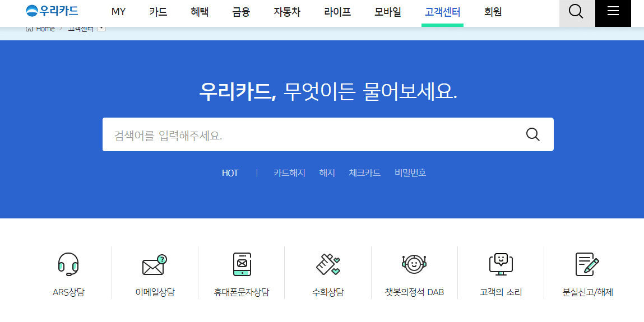Click the 휴대폰문자상담 text label

coord(242,292)
